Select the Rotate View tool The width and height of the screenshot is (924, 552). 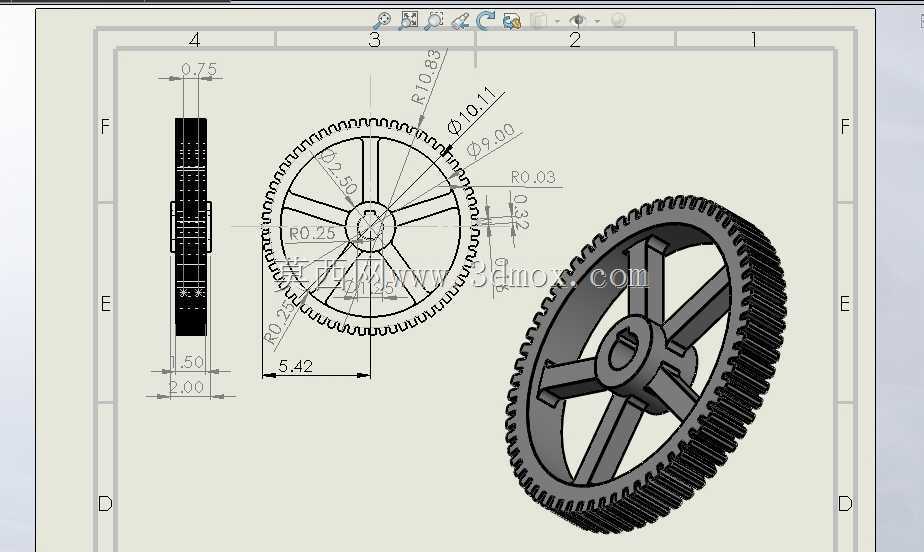(x=486, y=21)
